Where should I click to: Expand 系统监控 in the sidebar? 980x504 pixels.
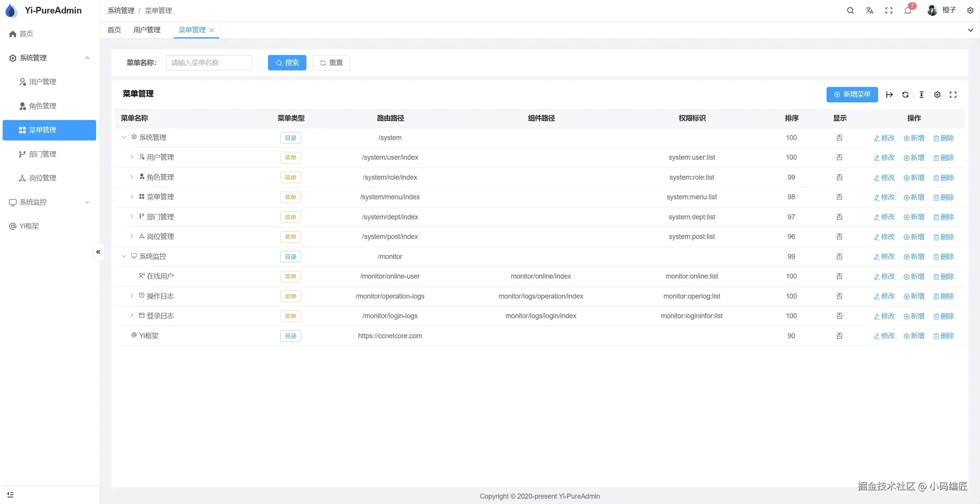[x=49, y=202]
